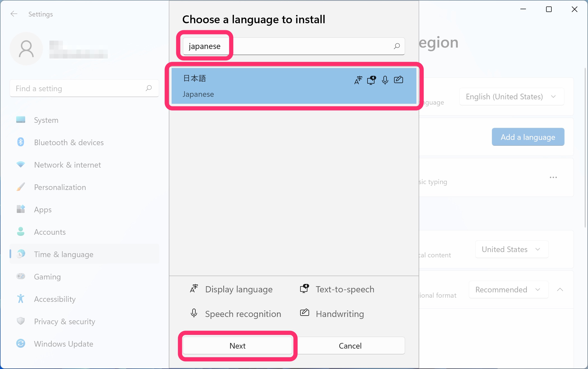Click the search magnifier in language box
The width and height of the screenshot is (588, 369).
tap(397, 46)
